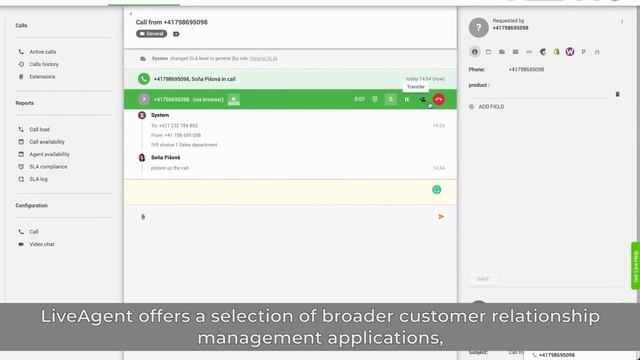Open Call configuration
The image size is (640, 360).
tap(33, 232)
